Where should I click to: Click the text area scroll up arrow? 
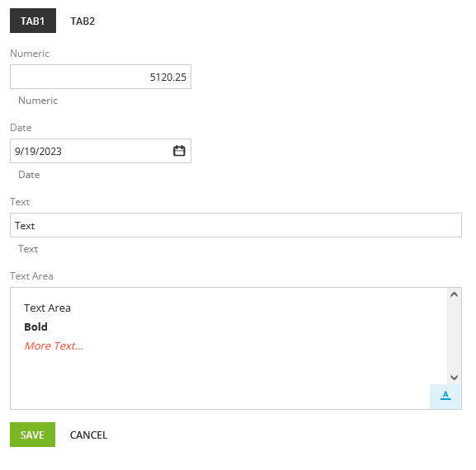(x=455, y=294)
